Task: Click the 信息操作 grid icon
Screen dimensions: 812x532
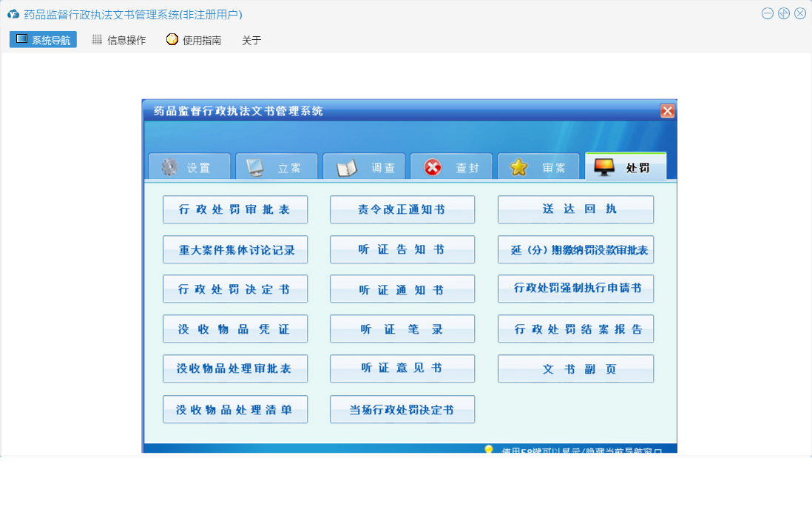Action: click(97, 40)
